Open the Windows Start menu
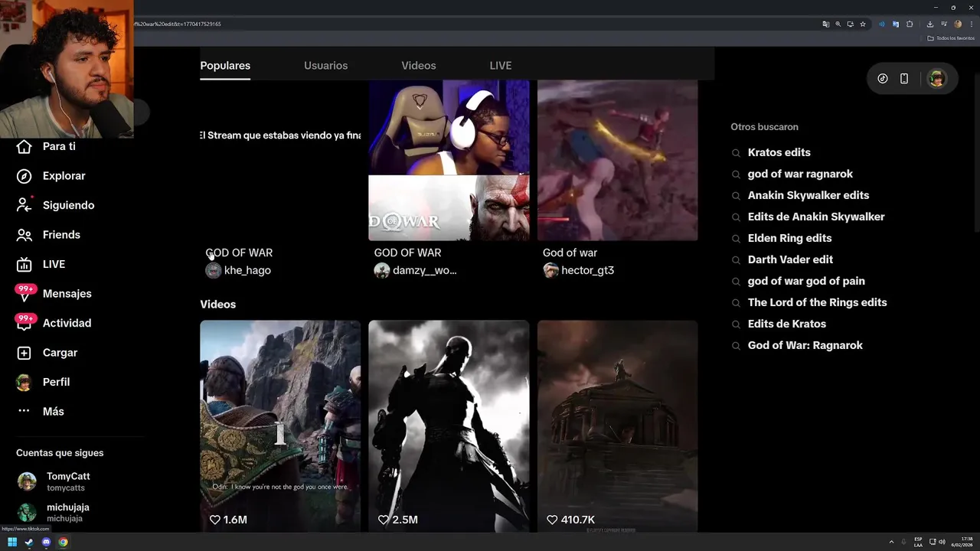The width and height of the screenshot is (980, 551). [x=12, y=543]
